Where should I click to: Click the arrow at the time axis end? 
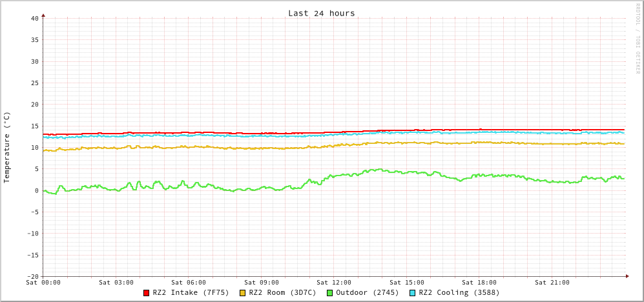click(x=627, y=276)
